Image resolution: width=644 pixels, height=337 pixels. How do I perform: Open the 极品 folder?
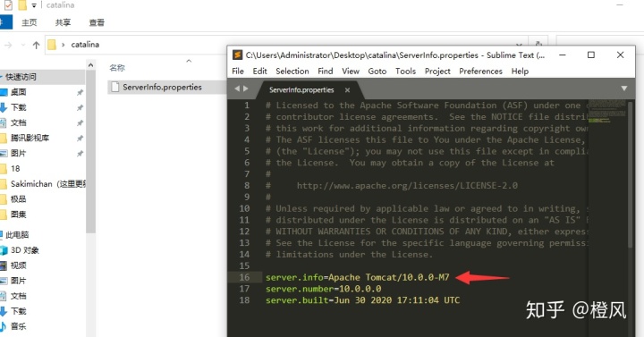click(x=18, y=199)
